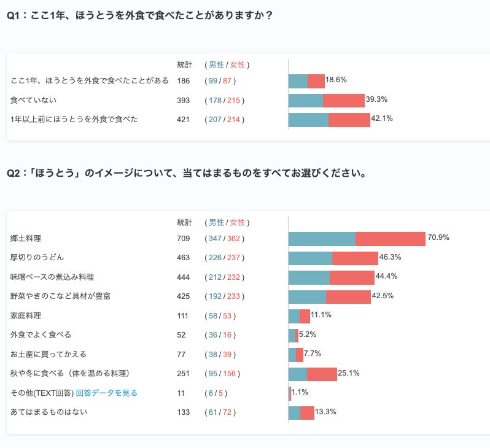The width and height of the screenshot is (490, 448).
Task: Click the 男性 legend label in Q1 table
Action: (x=216, y=64)
